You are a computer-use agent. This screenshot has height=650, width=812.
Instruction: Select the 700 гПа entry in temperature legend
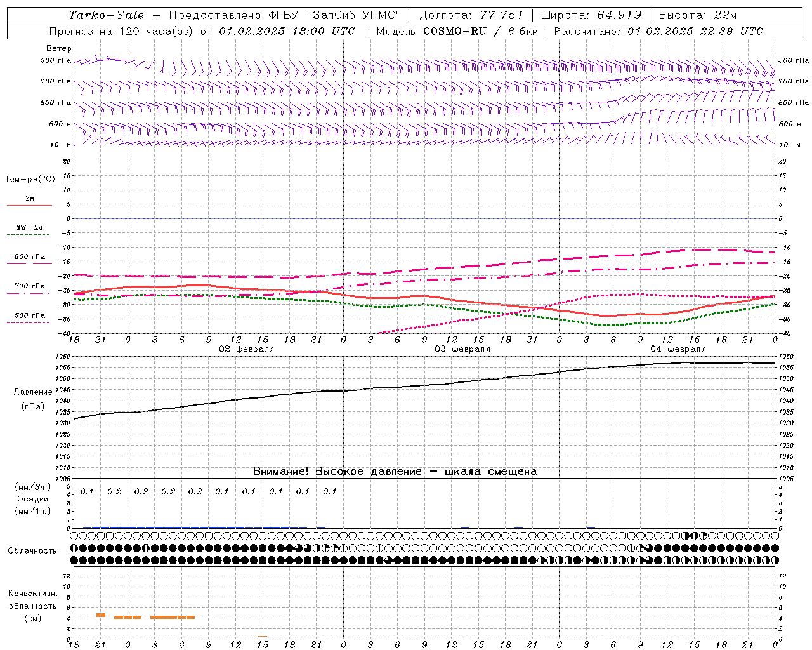click(x=30, y=286)
